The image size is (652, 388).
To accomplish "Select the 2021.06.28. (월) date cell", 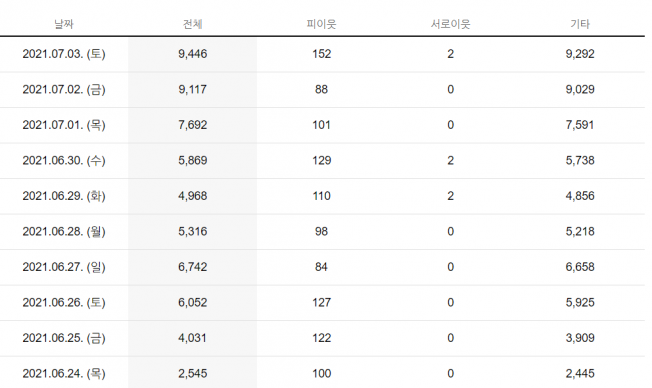I will tap(64, 232).
